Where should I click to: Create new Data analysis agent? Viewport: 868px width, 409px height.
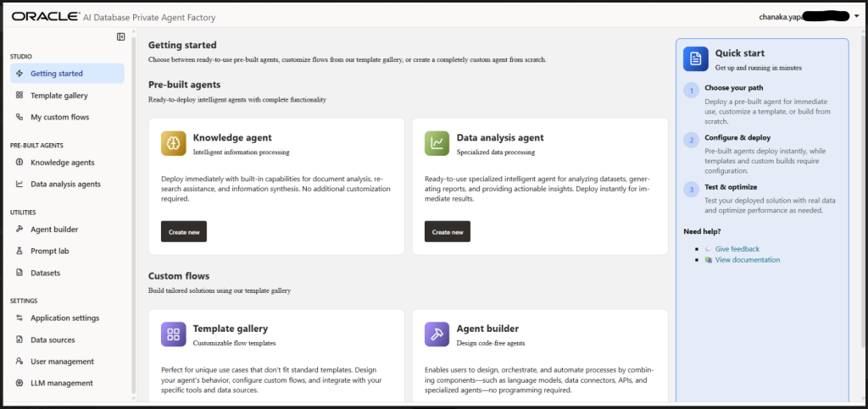pos(448,231)
